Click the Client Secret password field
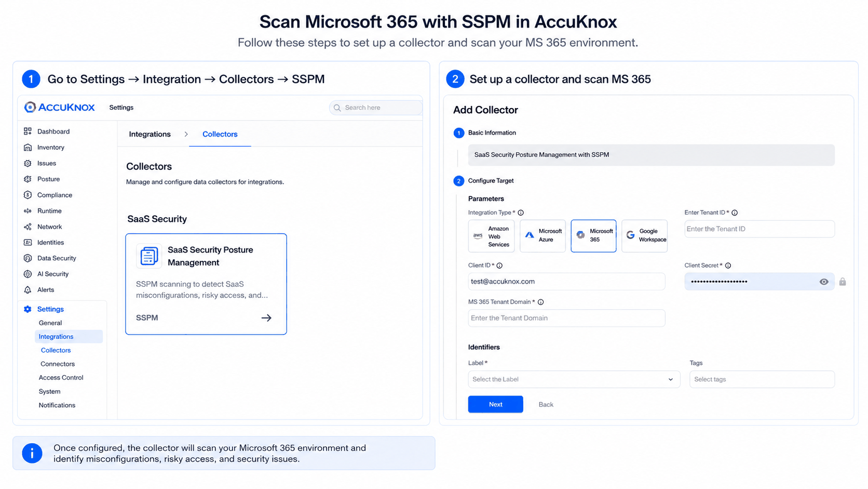Image resolution: width=868 pixels, height=489 pixels. [x=759, y=282]
